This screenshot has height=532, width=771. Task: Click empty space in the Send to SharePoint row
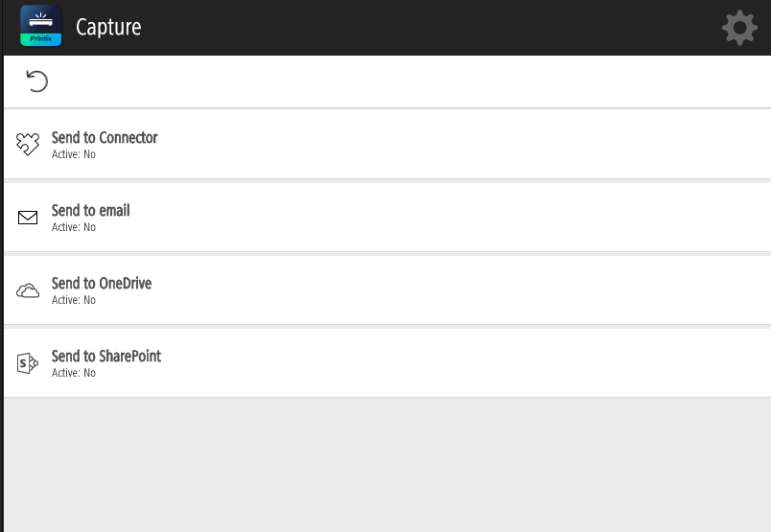460,363
